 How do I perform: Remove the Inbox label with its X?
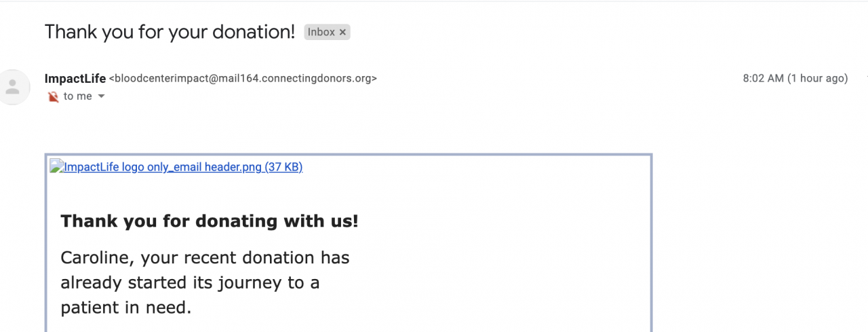(343, 32)
